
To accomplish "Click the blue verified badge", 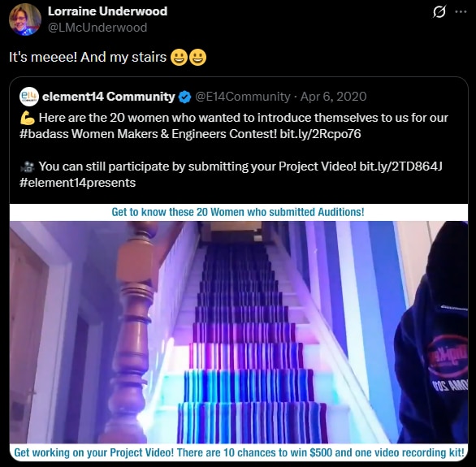I will click(184, 97).
